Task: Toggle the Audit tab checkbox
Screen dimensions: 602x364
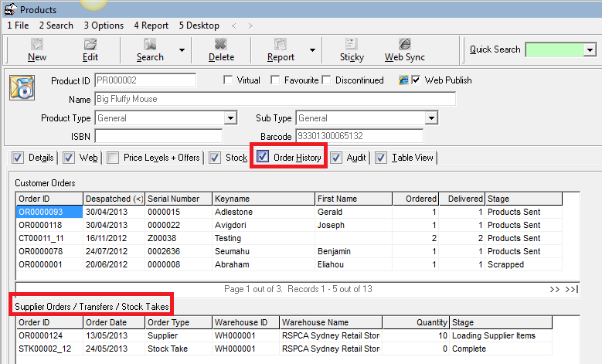Action: pyautogui.click(x=336, y=158)
